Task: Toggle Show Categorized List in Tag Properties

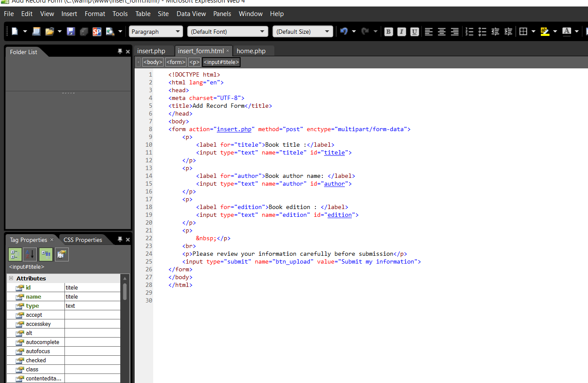Action: [15, 254]
